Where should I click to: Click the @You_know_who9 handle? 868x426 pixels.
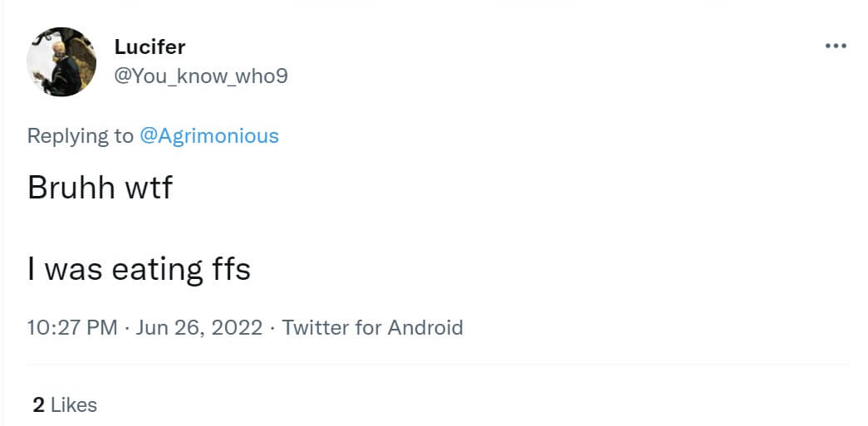[201, 76]
